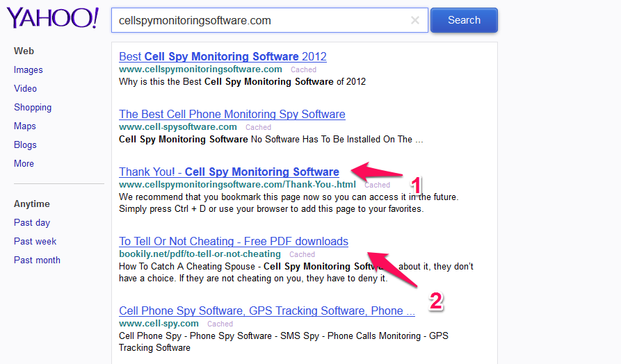View Cached copy of www.cell-spy.com result
This screenshot has height=364, width=621.
(x=220, y=324)
